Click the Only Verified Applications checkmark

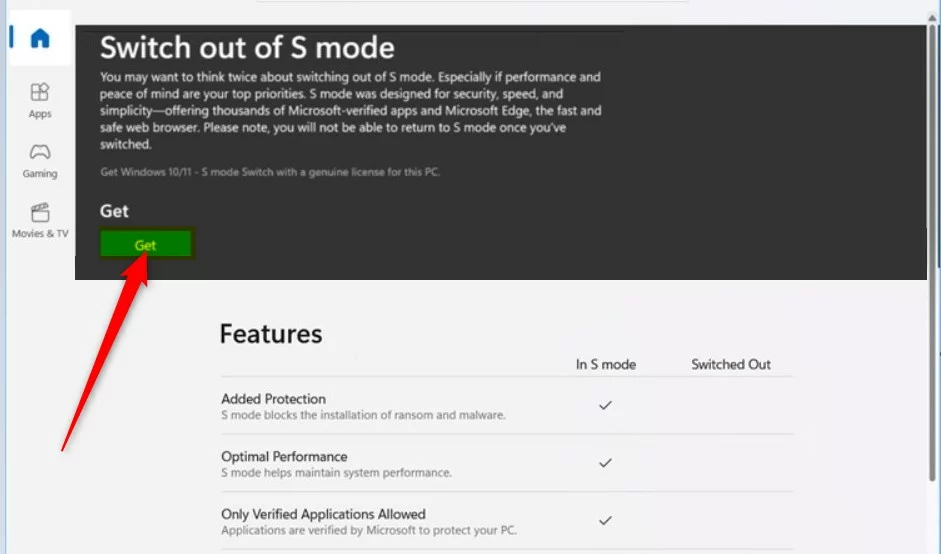pos(605,520)
